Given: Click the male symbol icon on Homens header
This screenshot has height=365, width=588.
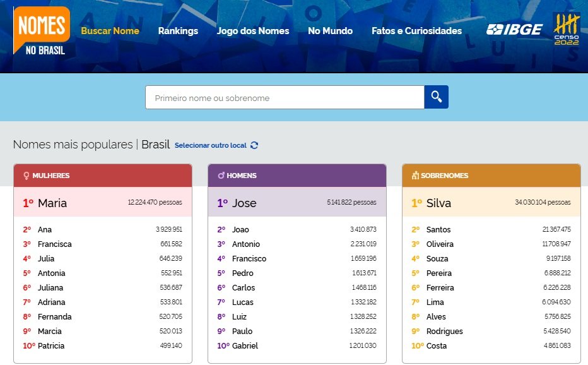Looking at the screenshot, I should 221,176.
